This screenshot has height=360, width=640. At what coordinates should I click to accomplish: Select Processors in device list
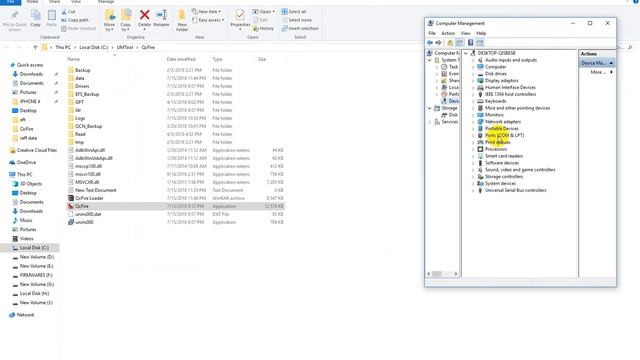click(x=496, y=149)
